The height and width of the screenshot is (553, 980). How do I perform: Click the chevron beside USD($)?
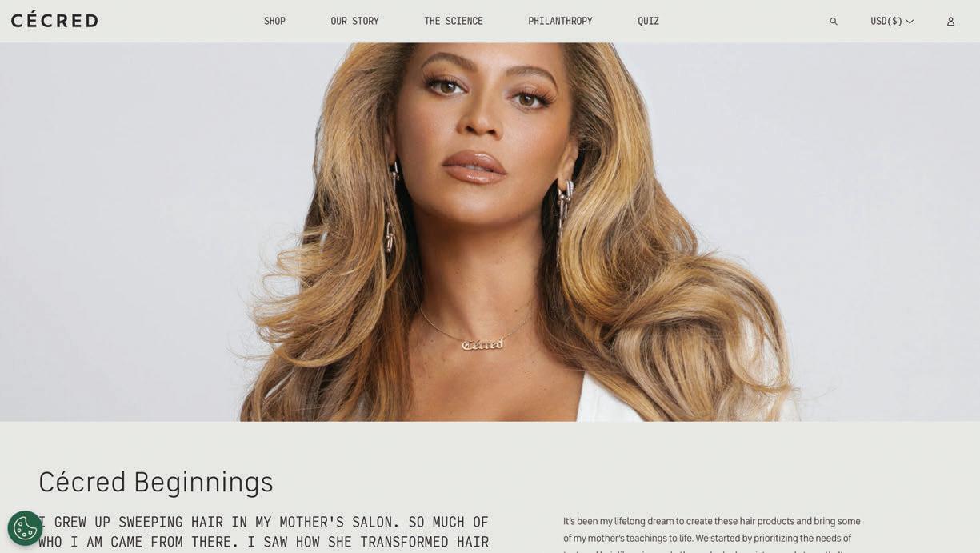point(910,22)
